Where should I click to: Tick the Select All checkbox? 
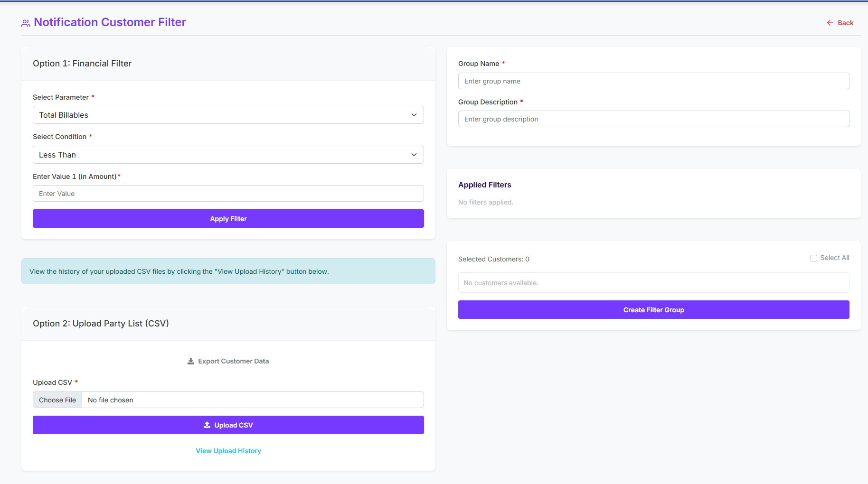tap(814, 258)
